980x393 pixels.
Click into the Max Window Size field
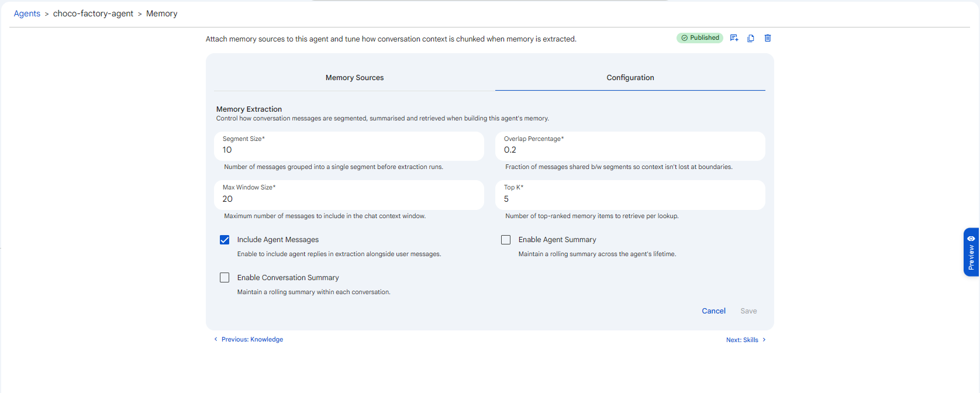tap(349, 195)
